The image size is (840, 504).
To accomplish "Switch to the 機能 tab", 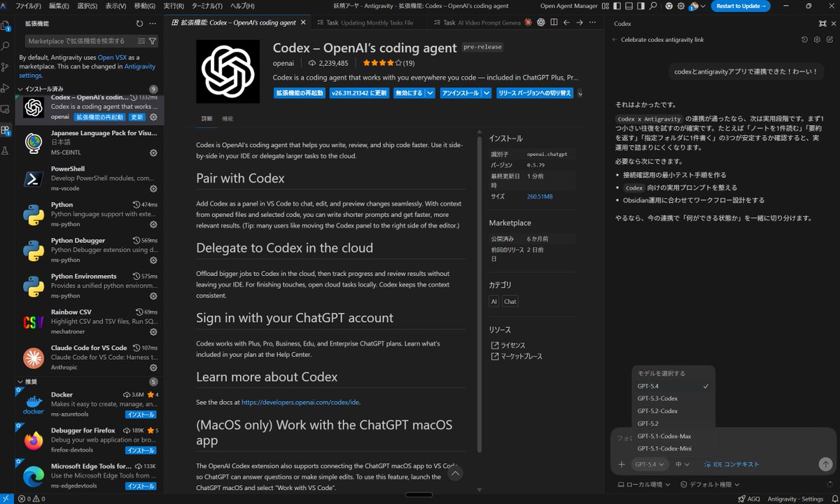I will pyautogui.click(x=227, y=118).
